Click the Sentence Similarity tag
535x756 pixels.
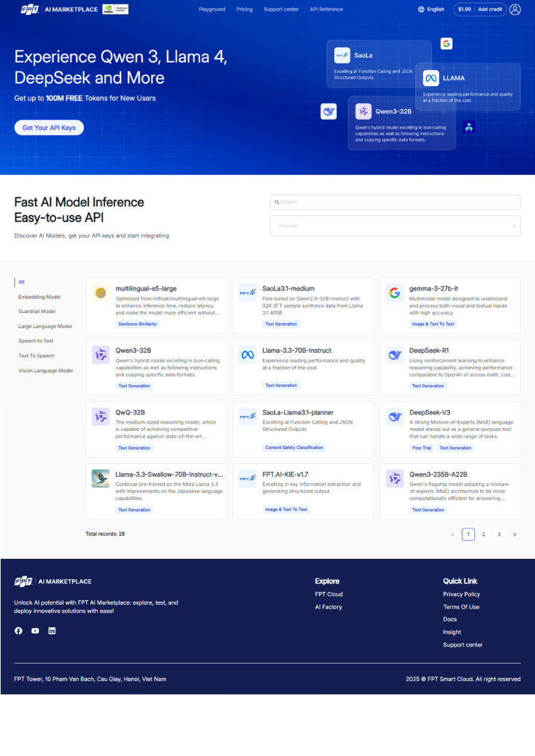[137, 324]
